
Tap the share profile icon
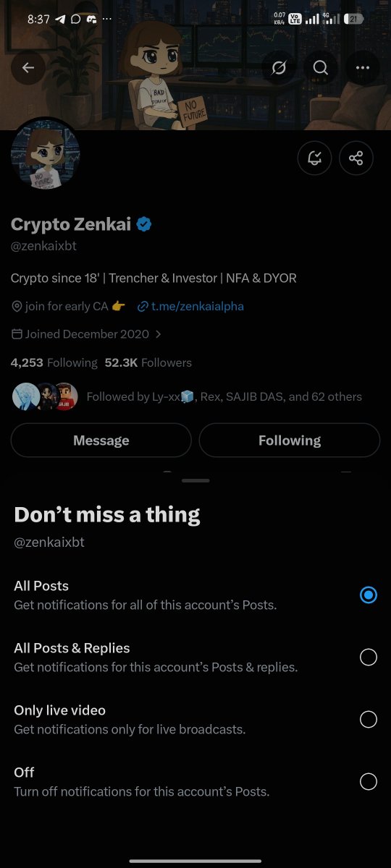(356, 158)
